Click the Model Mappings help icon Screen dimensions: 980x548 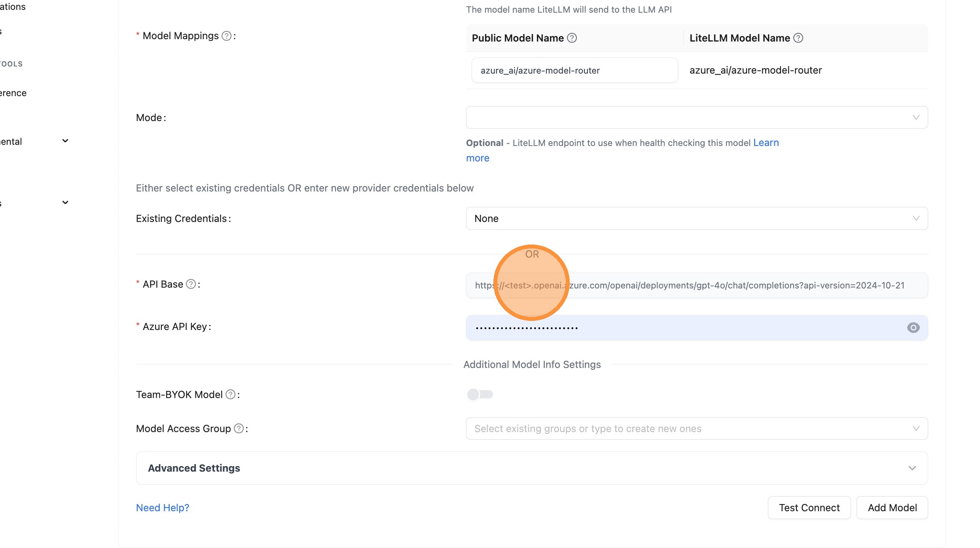point(227,36)
